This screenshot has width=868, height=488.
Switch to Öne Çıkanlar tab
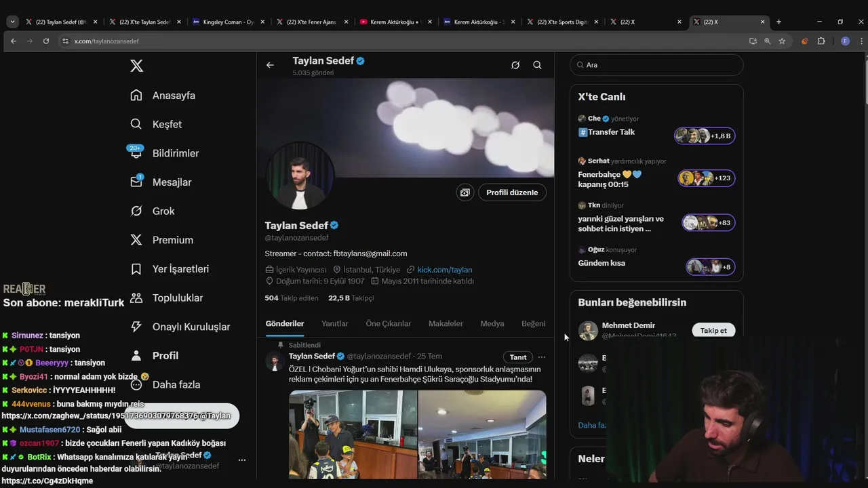click(x=388, y=323)
